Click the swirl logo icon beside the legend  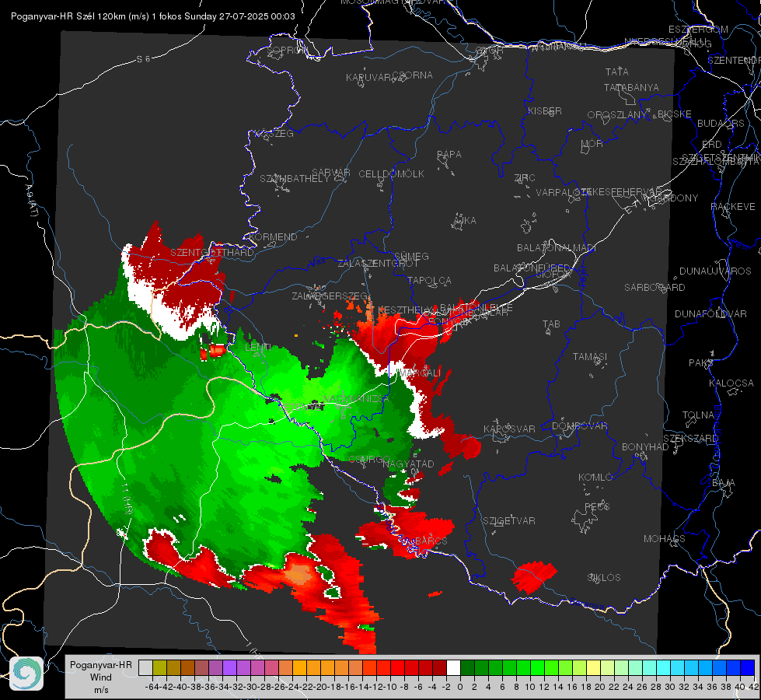[26, 674]
